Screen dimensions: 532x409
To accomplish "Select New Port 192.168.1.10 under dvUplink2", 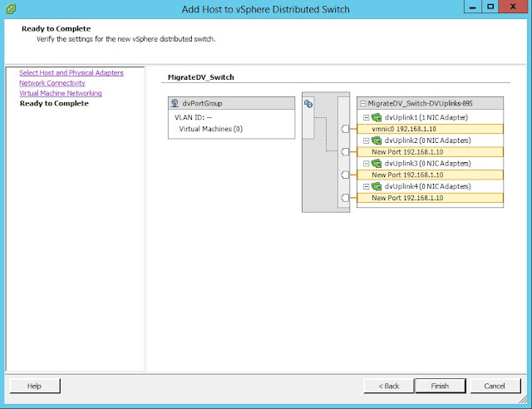I will click(430, 152).
